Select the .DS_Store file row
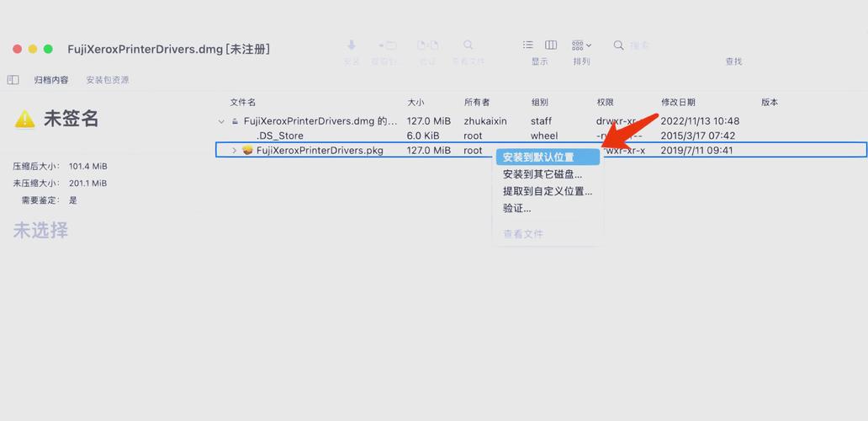 coord(541,136)
